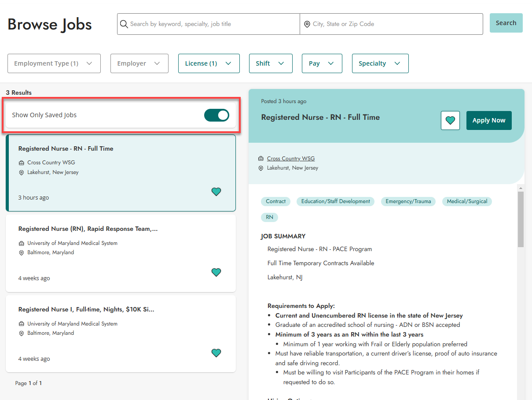Click the Education/Staff Development tag
This screenshot has height=400, width=532.
tap(336, 201)
